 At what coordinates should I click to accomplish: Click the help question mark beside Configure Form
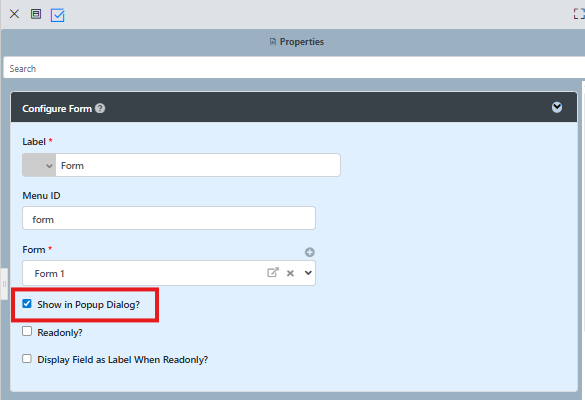pos(100,108)
